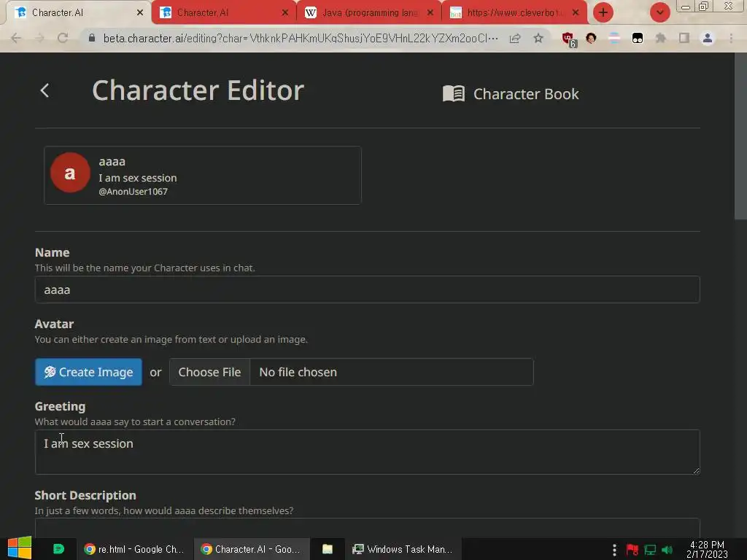Viewport: 747px width, 560px height.
Task: Open a new tab with plus button
Action: point(603,12)
